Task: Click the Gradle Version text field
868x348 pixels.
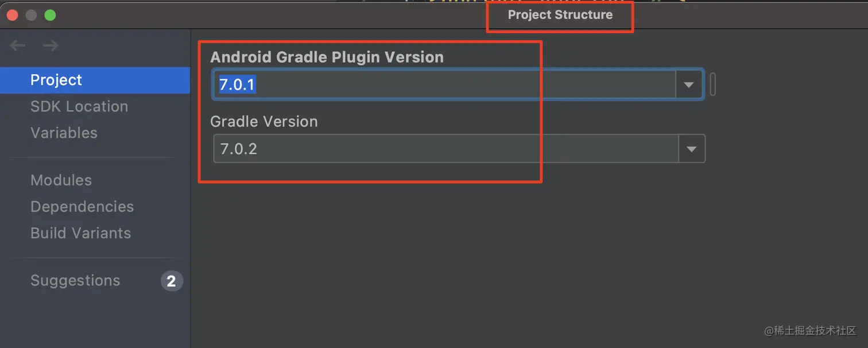Action: 445,149
